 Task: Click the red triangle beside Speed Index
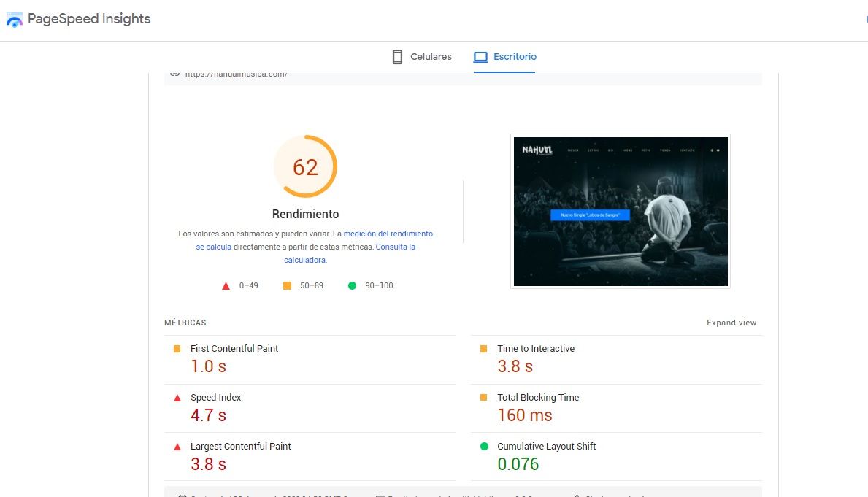coord(177,397)
